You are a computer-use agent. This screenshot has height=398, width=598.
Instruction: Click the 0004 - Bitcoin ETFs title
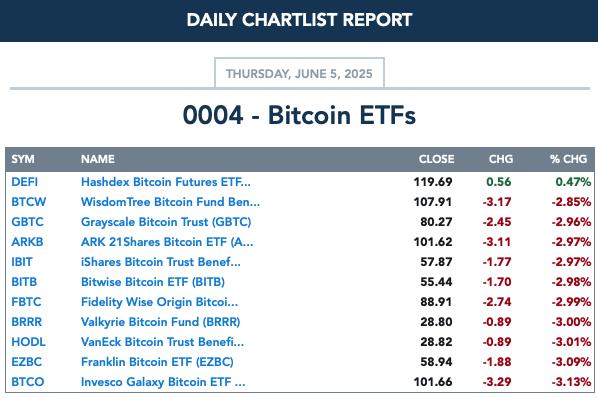(x=299, y=115)
